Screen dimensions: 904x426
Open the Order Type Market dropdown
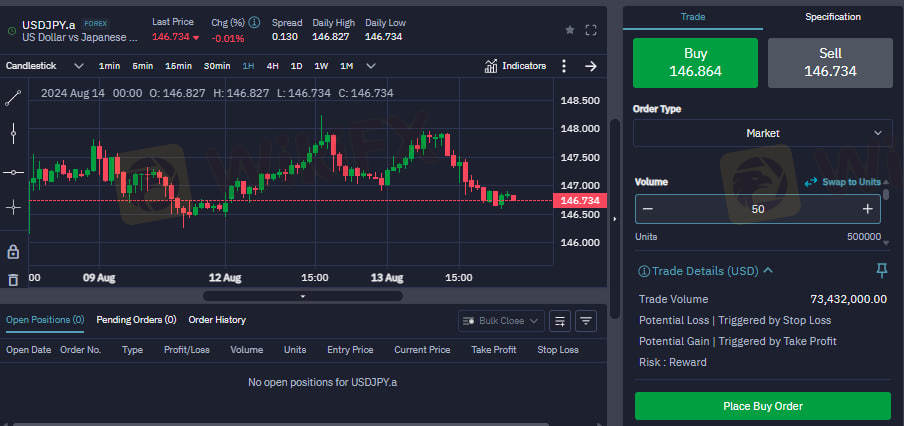(x=762, y=133)
